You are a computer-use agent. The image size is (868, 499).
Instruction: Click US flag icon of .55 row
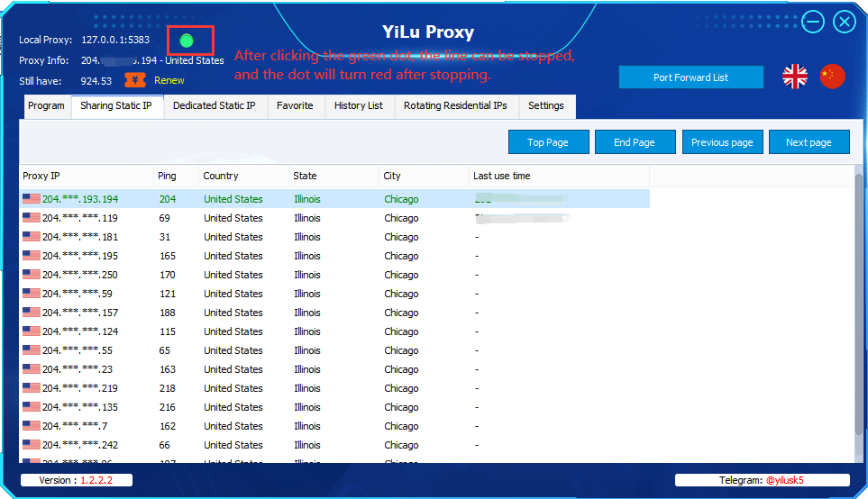[x=31, y=349]
